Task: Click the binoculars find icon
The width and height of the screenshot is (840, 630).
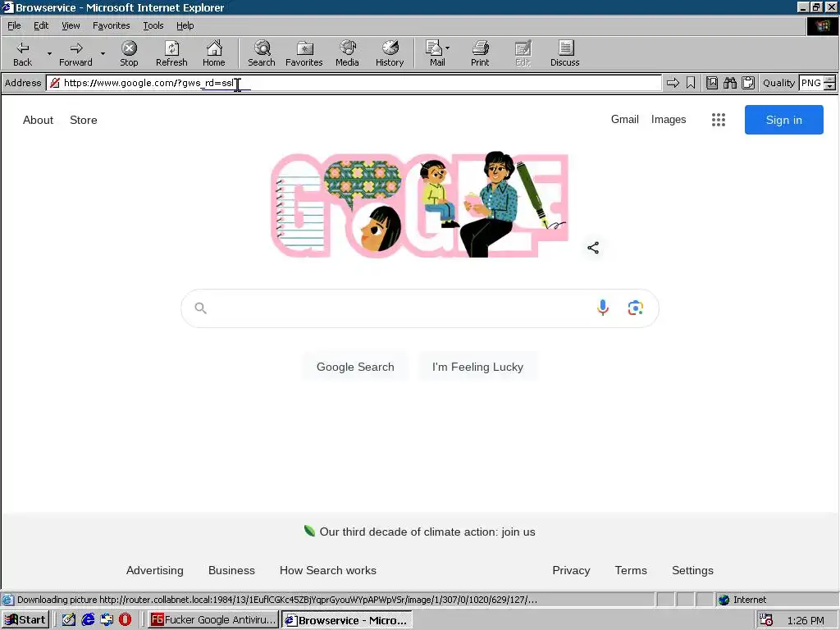Action: 729,83
